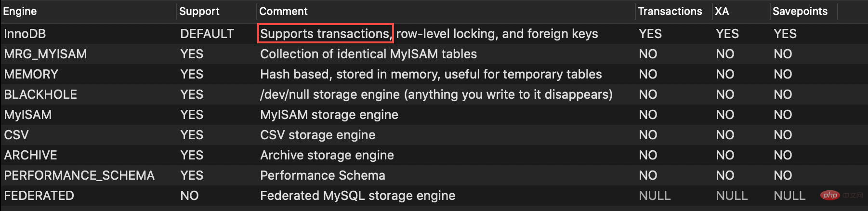
Task: Click the BLACKHOLE engine cell
Action: tap(40, 94)
